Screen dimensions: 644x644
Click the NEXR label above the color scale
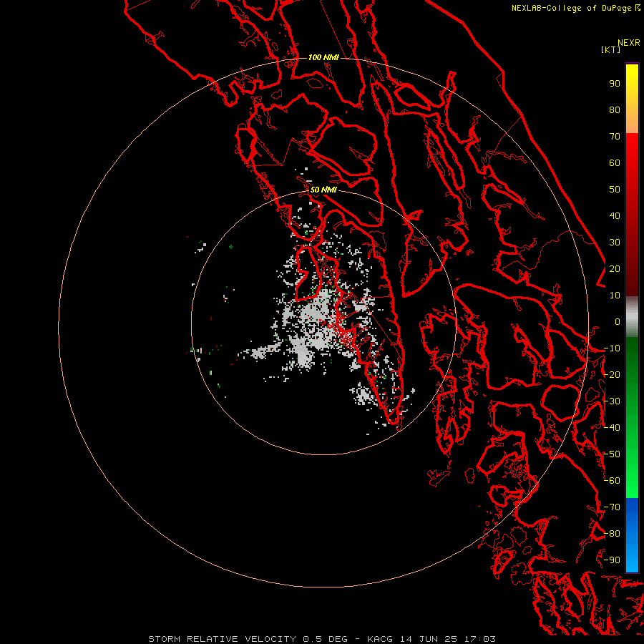[x=629, y=43]
